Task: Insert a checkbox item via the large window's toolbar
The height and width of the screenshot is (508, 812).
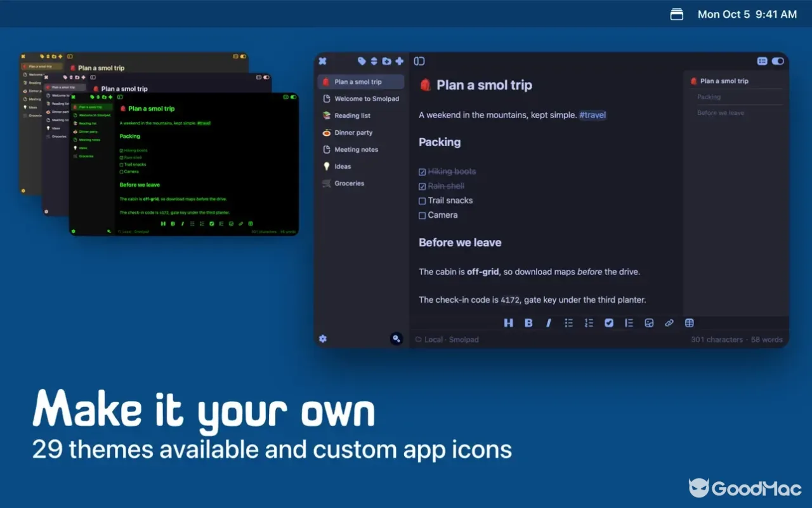Action: tap(609, 323)
